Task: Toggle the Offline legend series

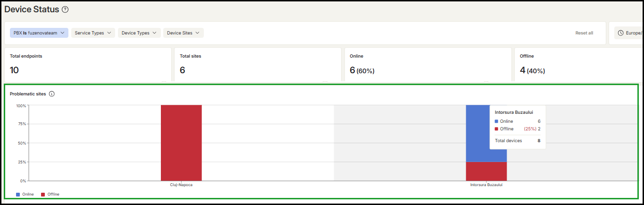Action: pos(50,194)
